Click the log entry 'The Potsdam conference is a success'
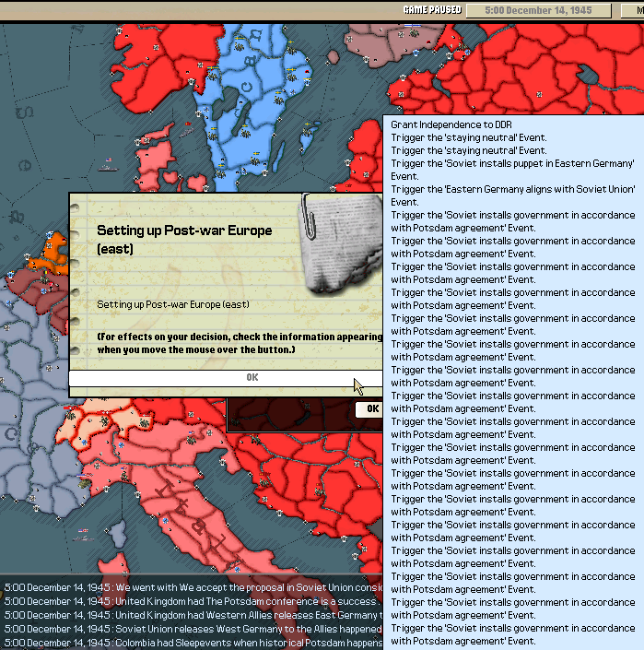Screen dimensions: 644x650 (x=191, y=601)
